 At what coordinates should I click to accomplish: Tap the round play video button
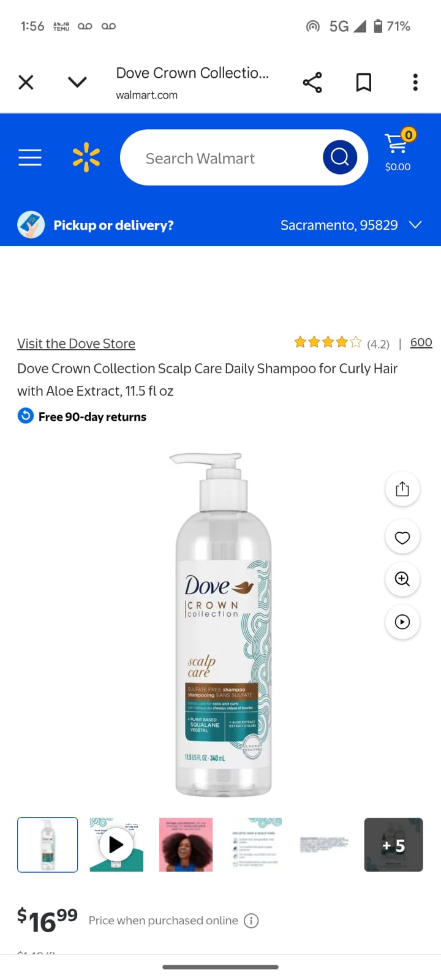click(402, 622)
